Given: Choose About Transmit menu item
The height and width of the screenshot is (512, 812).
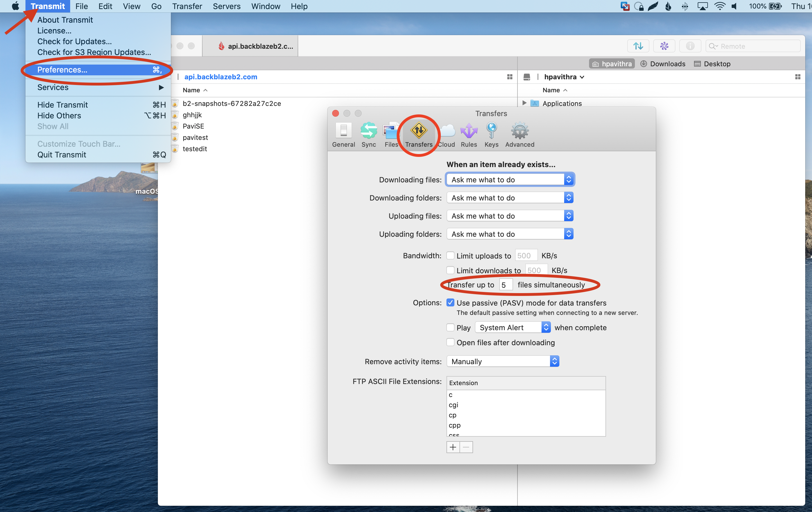Looking at the screenshot, I should pos(98,20).
